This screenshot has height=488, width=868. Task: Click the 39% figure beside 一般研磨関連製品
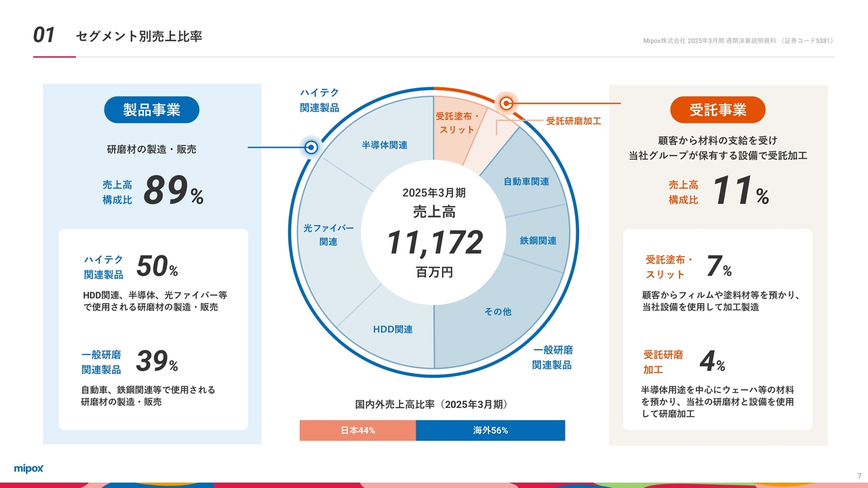(157, 362)
